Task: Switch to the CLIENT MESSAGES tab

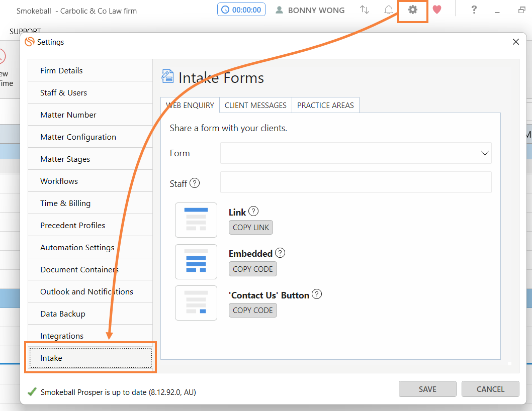Action: pyautogui.click(x=255, y=106)
